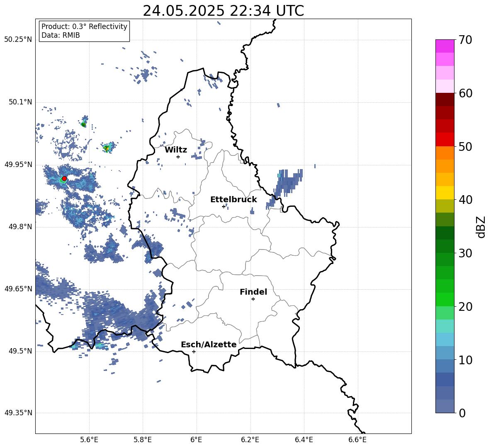Click the green-orange storm cell near 5.67°E
The image size is (491, 448).
(109, 147)
